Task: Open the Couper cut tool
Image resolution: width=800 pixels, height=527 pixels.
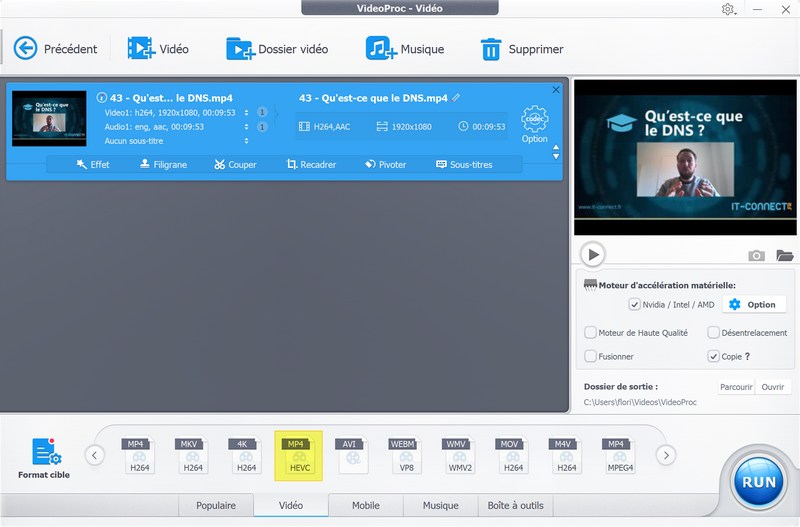Action: (235, 164)
